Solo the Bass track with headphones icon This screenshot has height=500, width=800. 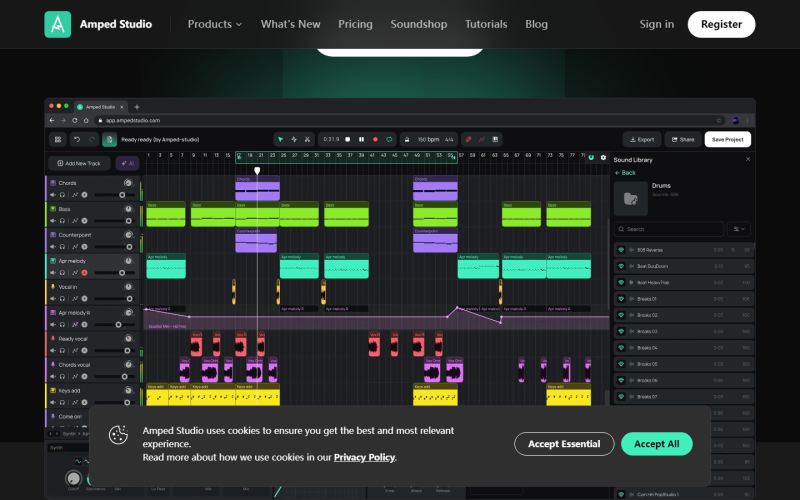pyautogui.click(x=62, y=220)
